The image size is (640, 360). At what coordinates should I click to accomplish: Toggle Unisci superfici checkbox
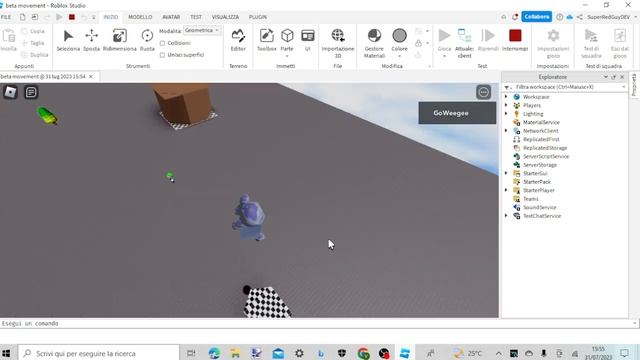click(x=162, y=55)
